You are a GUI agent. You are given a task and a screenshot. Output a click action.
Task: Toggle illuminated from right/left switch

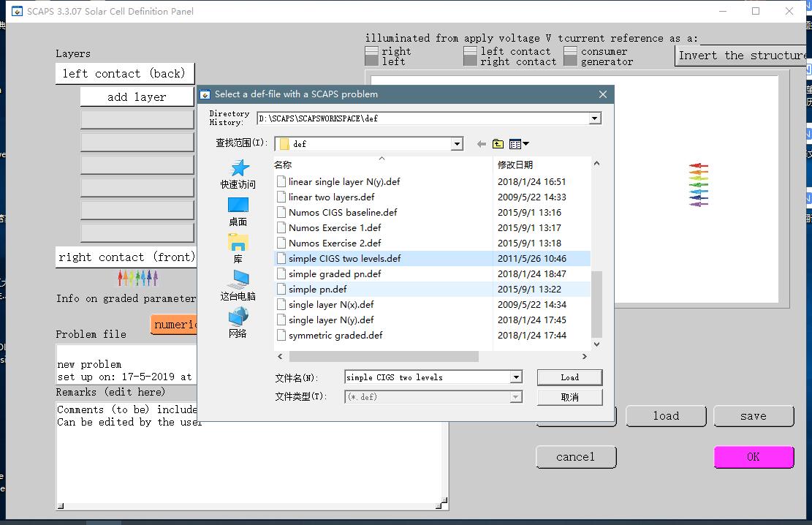(371, 56)
